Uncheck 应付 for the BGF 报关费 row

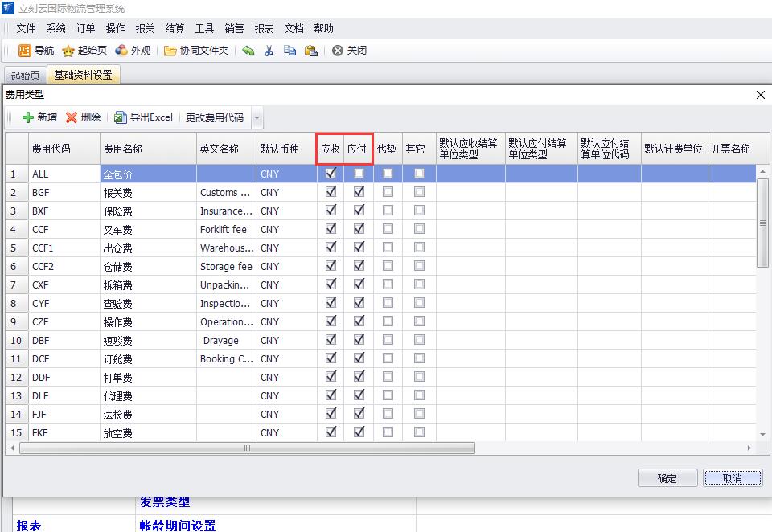(x=359, y=192)
